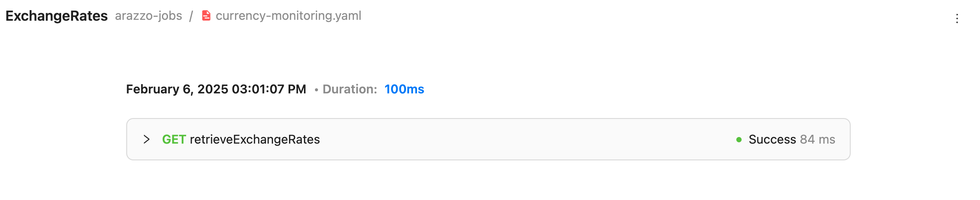Click the 100ms duration value

[x=404, y=89]
